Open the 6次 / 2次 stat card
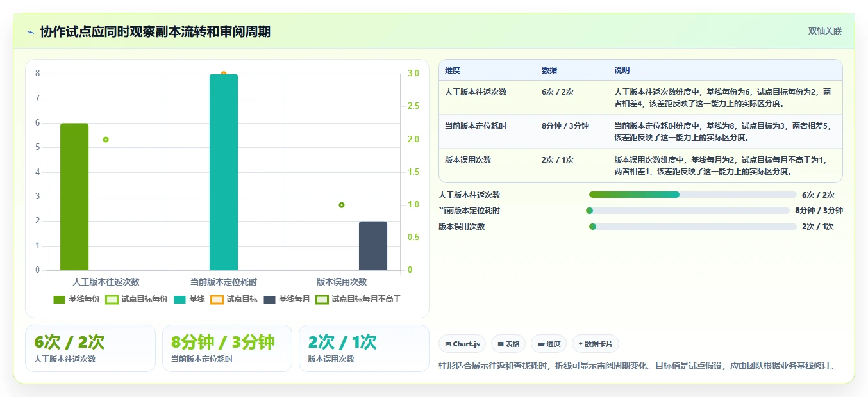The width and height of the screenshot is (868, 397). point(90,348)
